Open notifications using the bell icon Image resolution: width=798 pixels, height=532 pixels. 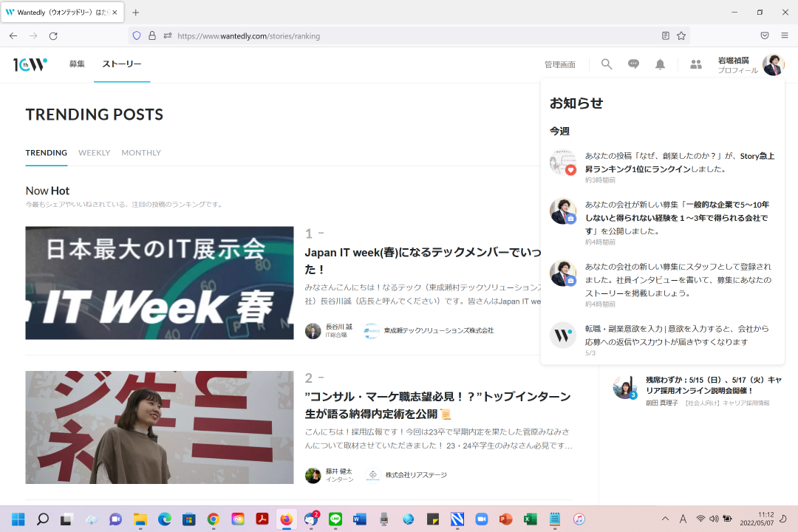click(x=660, y=64)
